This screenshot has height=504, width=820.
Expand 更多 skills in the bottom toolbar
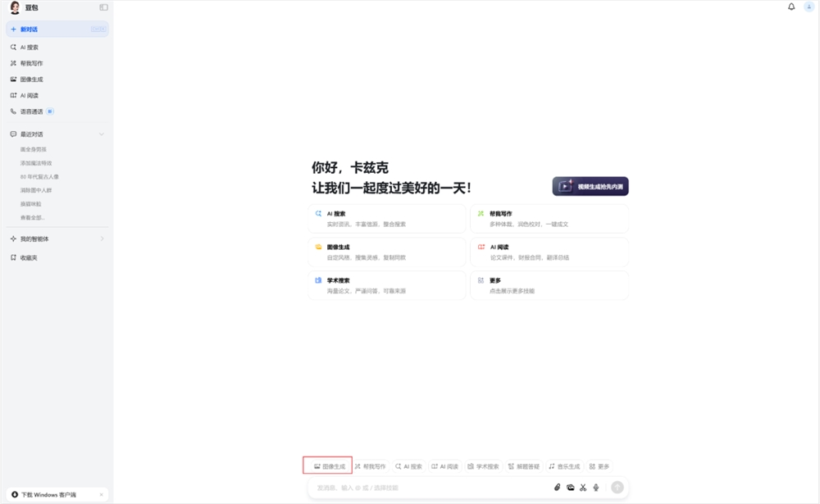pyautogui.click(x=599, y=465)
